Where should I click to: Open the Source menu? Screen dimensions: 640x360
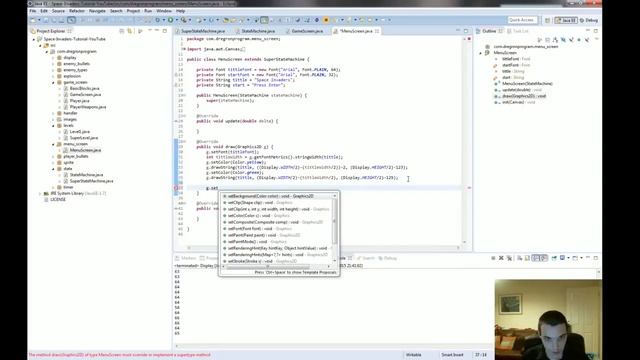coord(58,11)
